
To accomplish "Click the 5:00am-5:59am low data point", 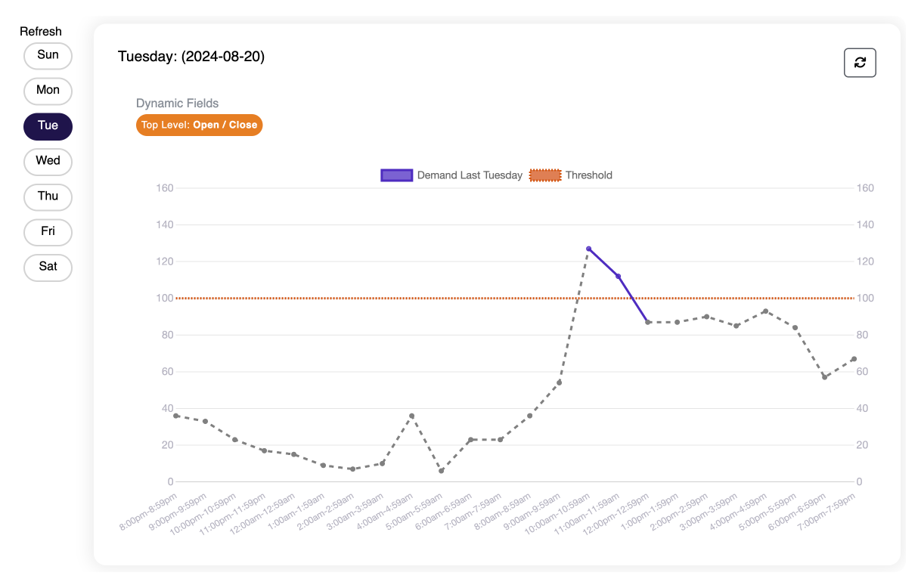I will tap(441, 471).
